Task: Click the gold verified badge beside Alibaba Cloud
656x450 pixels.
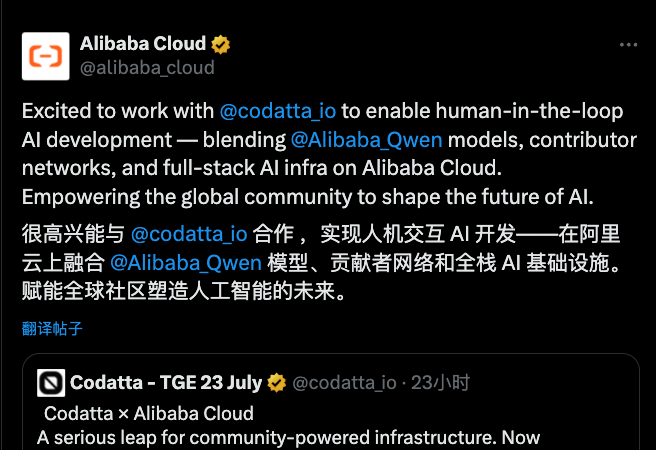Action: (x=220, y=44)
